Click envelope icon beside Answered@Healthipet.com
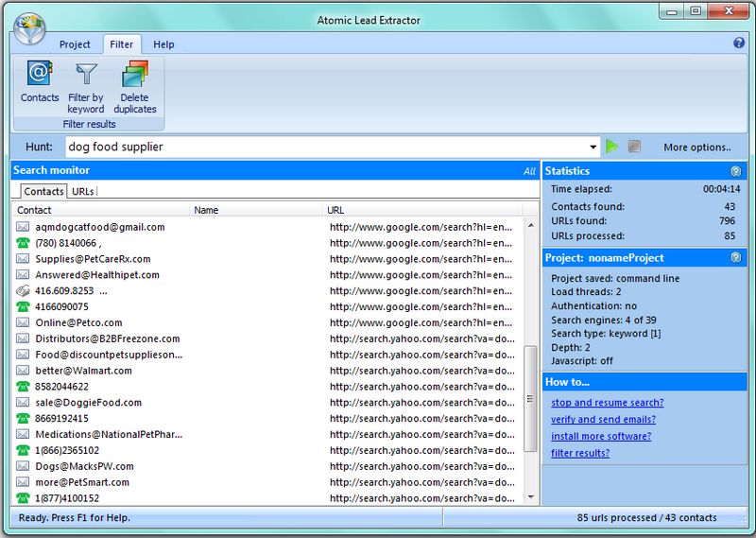The width and height of the screenshot is (756, 538). tap(23, 274)
